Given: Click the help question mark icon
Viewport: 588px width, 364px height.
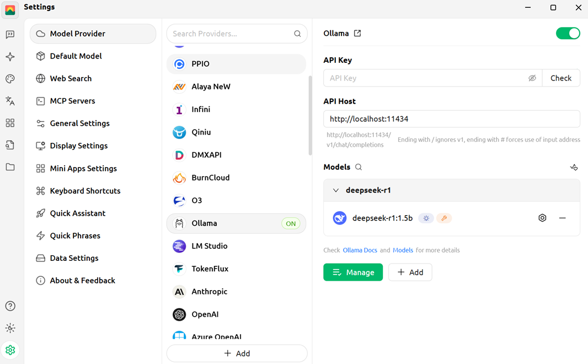Looking at the screenshot, I should pyautogui.click(x=10, y=306).
